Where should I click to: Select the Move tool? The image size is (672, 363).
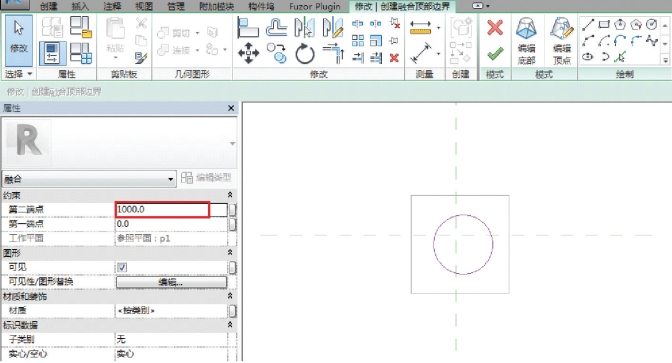point(248,54)
